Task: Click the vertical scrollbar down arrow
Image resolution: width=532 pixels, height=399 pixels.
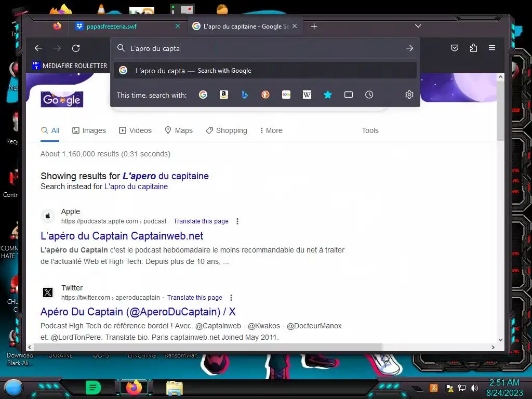Action: click(500, 340)
